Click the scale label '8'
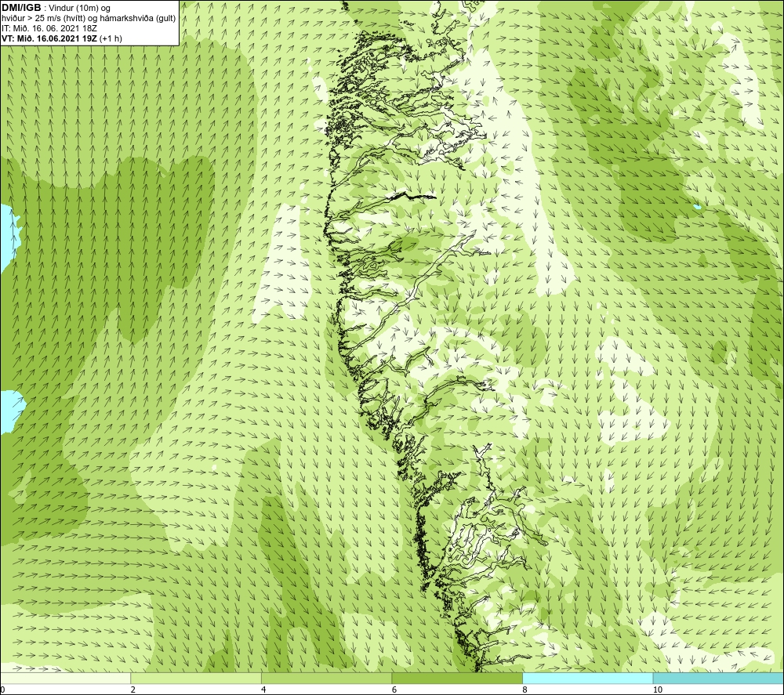 click(524, 690)
